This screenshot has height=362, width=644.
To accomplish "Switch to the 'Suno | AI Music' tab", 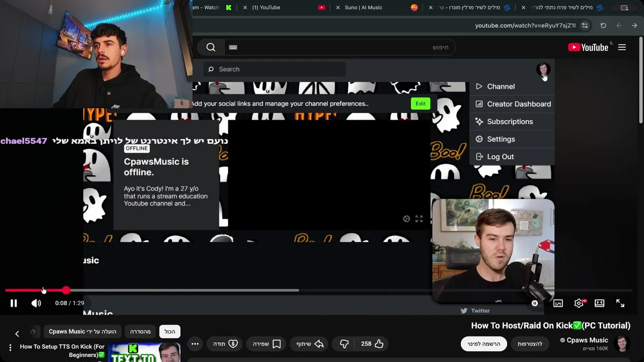I will pos(363,8).
